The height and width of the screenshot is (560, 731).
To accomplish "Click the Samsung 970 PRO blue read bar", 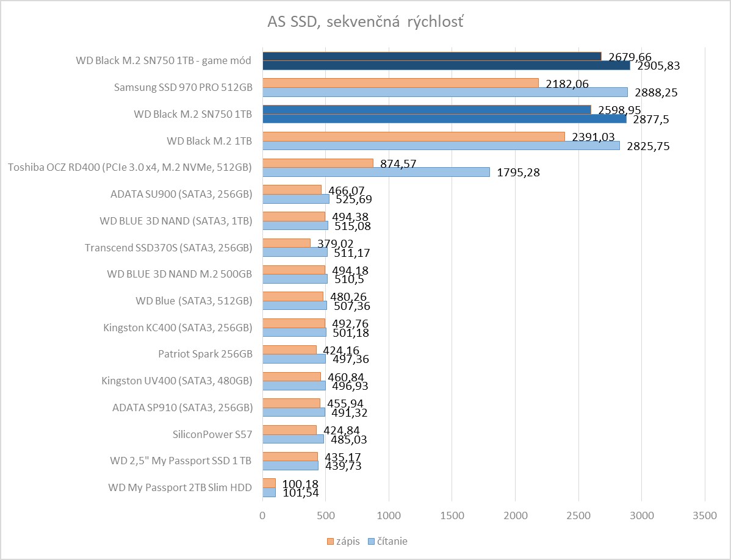I will (x=445, y=92).
